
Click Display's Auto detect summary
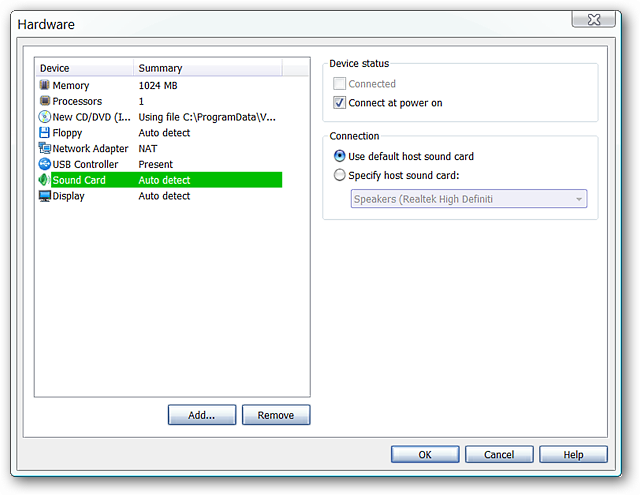(x=164, y=196)
